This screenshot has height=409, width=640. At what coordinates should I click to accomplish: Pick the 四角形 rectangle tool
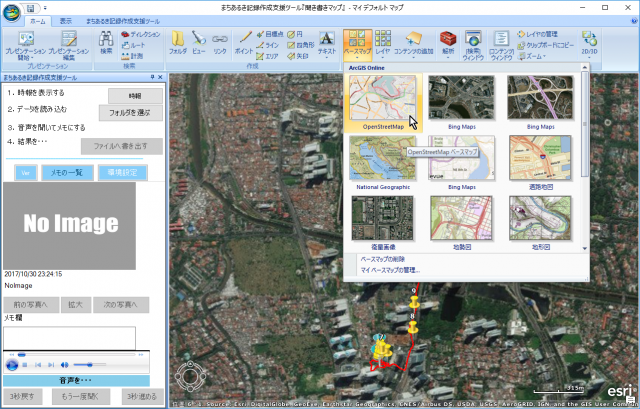coord(301,45)
